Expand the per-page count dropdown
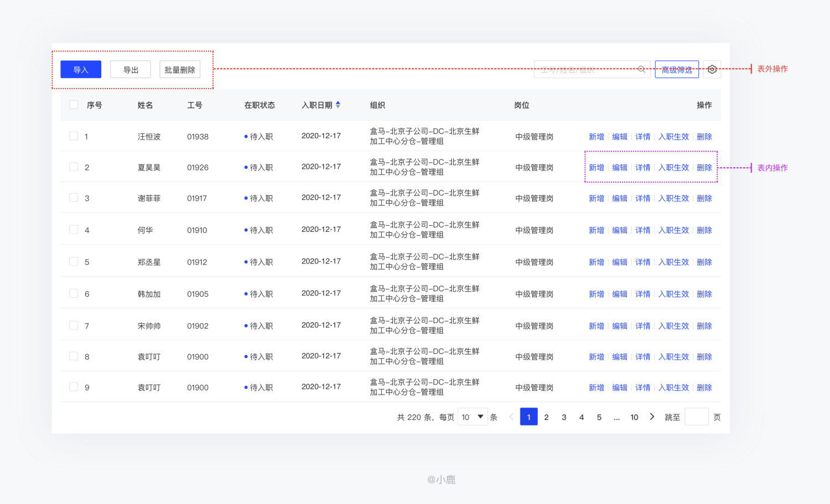Screen dimensions: 830x504 pos(473,417)
